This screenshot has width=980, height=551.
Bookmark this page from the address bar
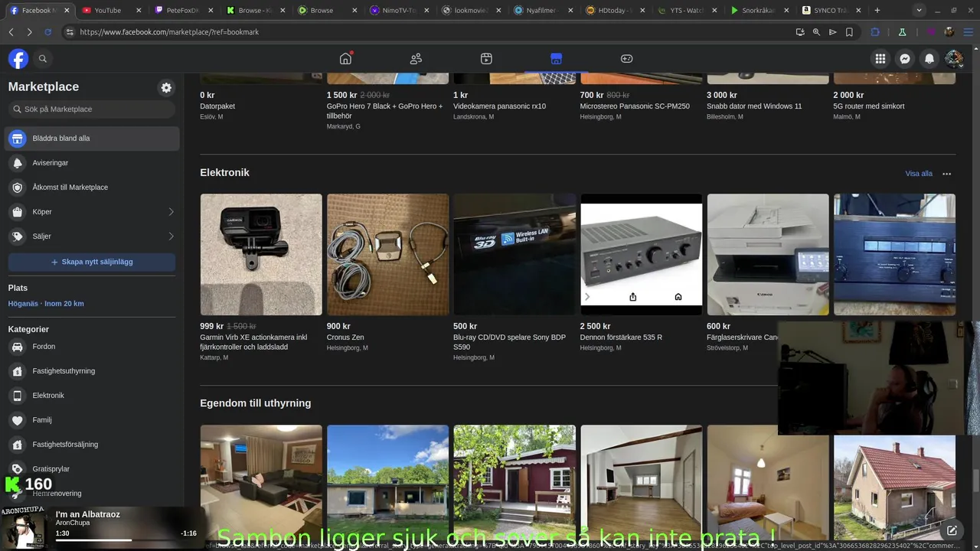pyautogui.click(x=849, y=32)
